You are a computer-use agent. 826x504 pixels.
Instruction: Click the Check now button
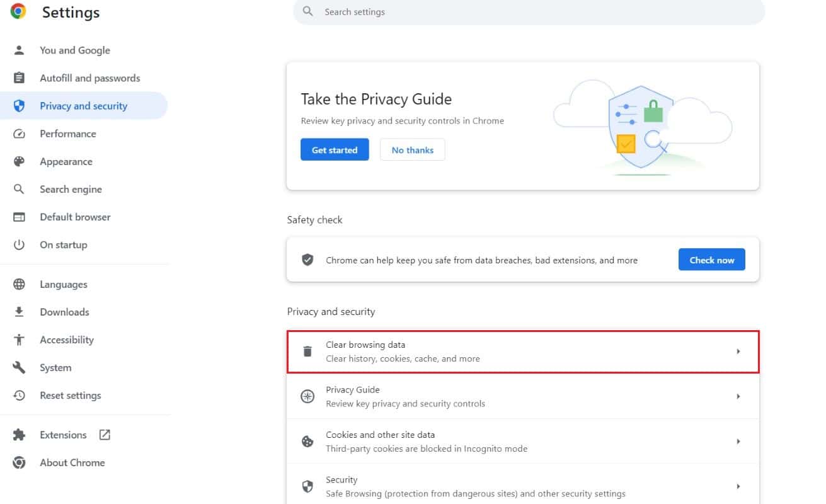pos(712,260)
